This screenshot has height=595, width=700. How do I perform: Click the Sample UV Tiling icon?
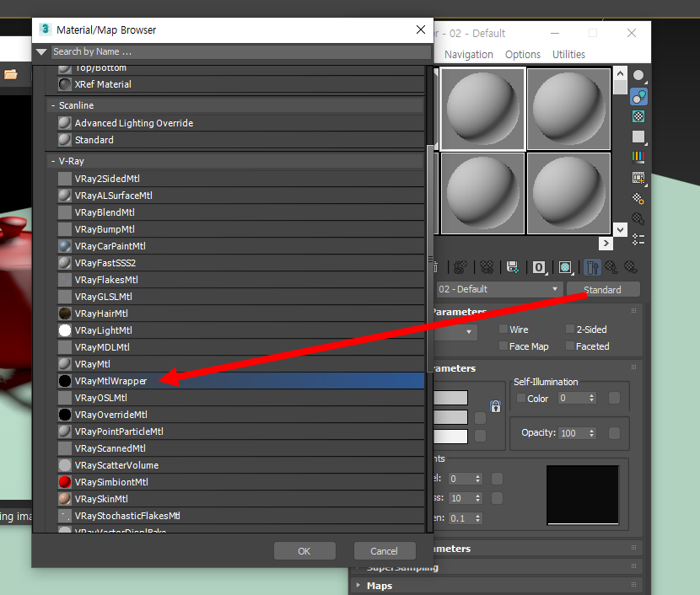pos(638,137)
